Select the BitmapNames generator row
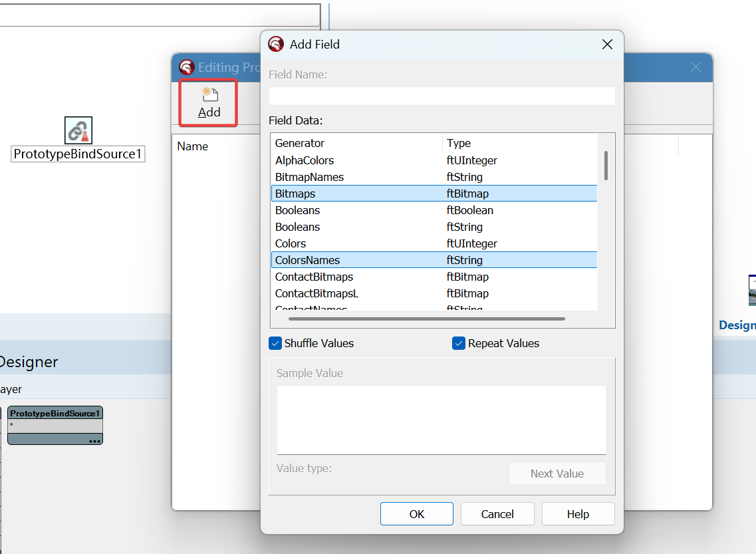The height and width of the screenshot is (554, 756). (434, 177)
